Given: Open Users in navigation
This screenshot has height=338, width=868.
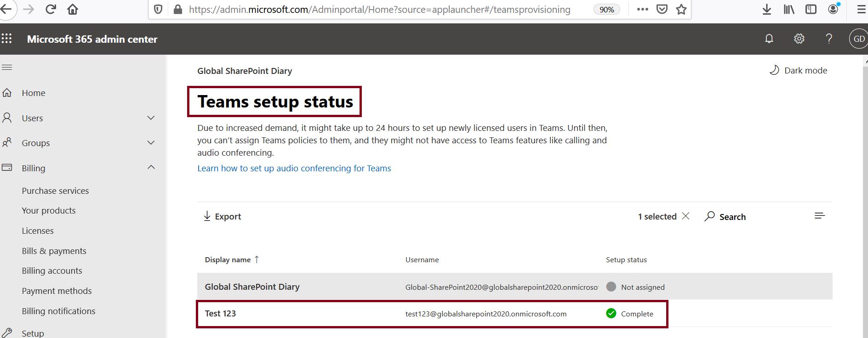Looking at the screenshot, I should pyautogui.click(x=32, y=118).
